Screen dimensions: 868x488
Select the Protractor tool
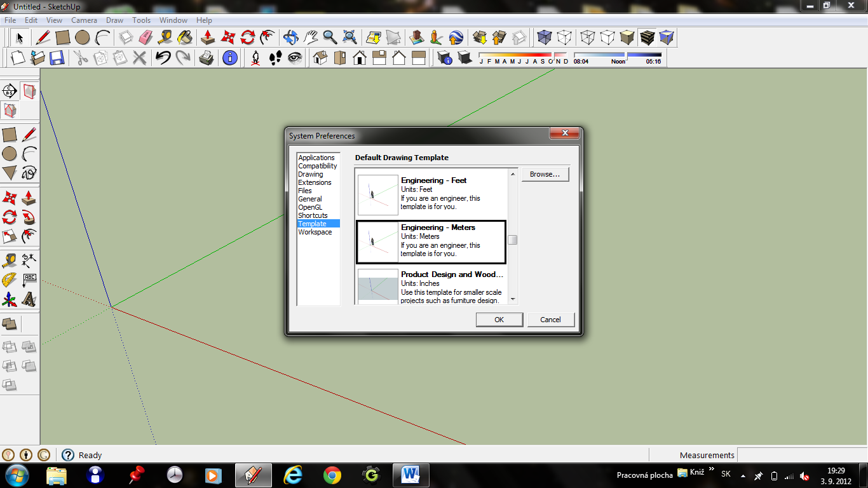tap(9, 280)
